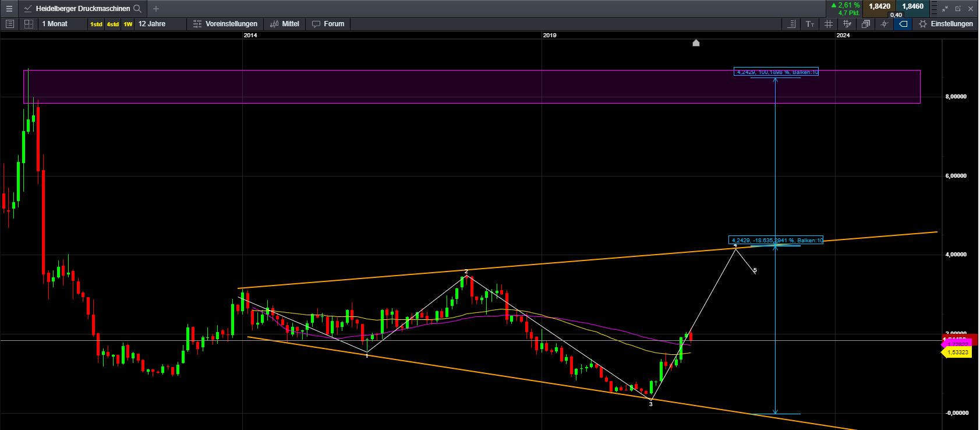Image resolution: width=980 pixels, height=430 pixels.
Task: Pop out chart into new window
Action: click(x=958, y=9)
